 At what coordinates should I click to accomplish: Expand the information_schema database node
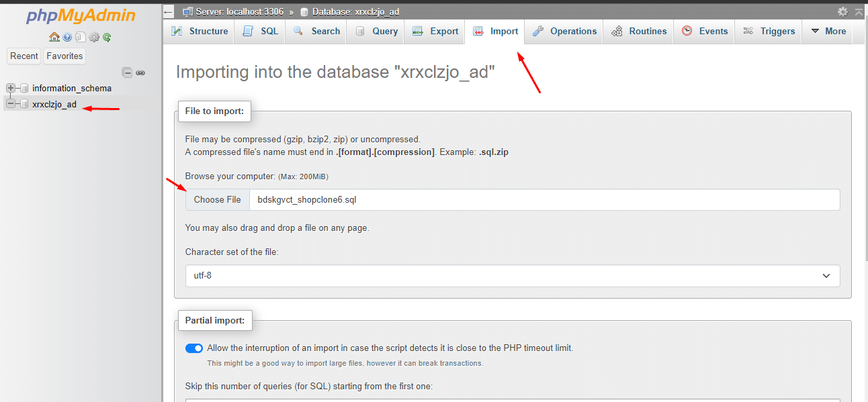(11, 88)
